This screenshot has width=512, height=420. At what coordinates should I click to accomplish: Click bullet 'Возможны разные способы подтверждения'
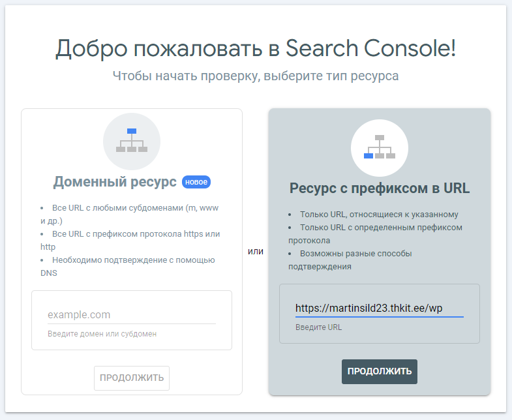pos(350,260)
